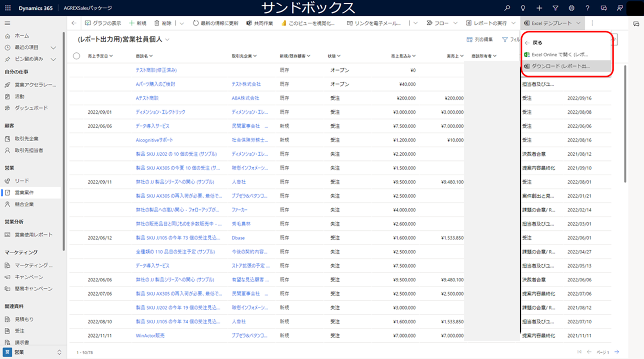This screenshot has width=644, height=359.
Task: Click 共同作業 in command bar
Action: [260, 23]
